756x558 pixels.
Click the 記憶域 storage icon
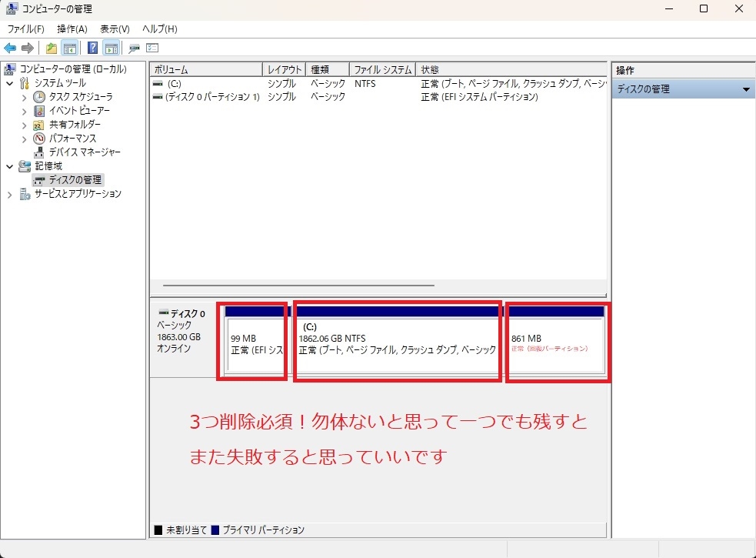pos(25,166)
